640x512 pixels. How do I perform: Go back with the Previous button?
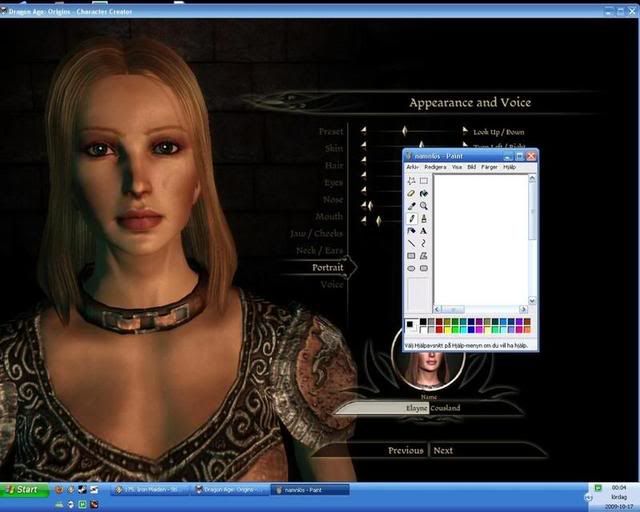coord(405,451)
